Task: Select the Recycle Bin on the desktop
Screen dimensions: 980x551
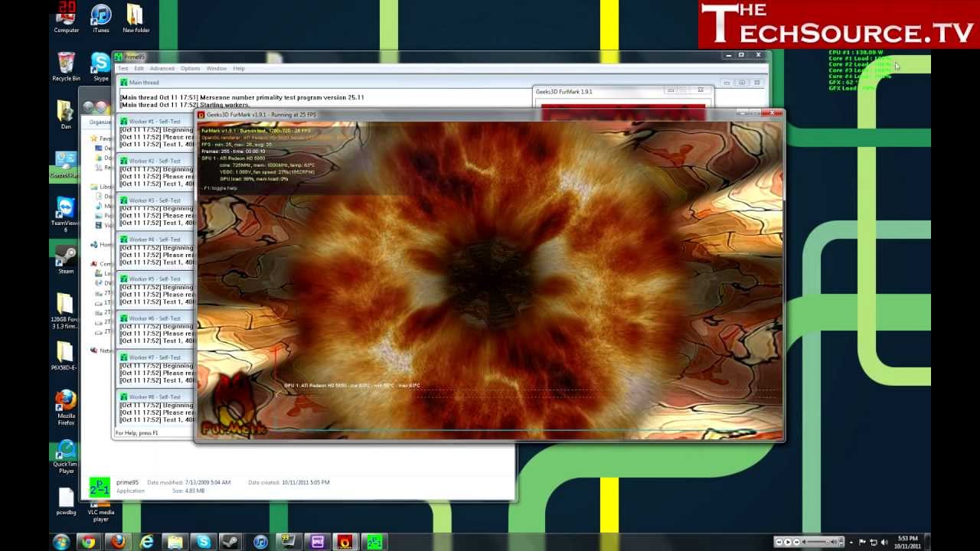Action: coord(65,61)
